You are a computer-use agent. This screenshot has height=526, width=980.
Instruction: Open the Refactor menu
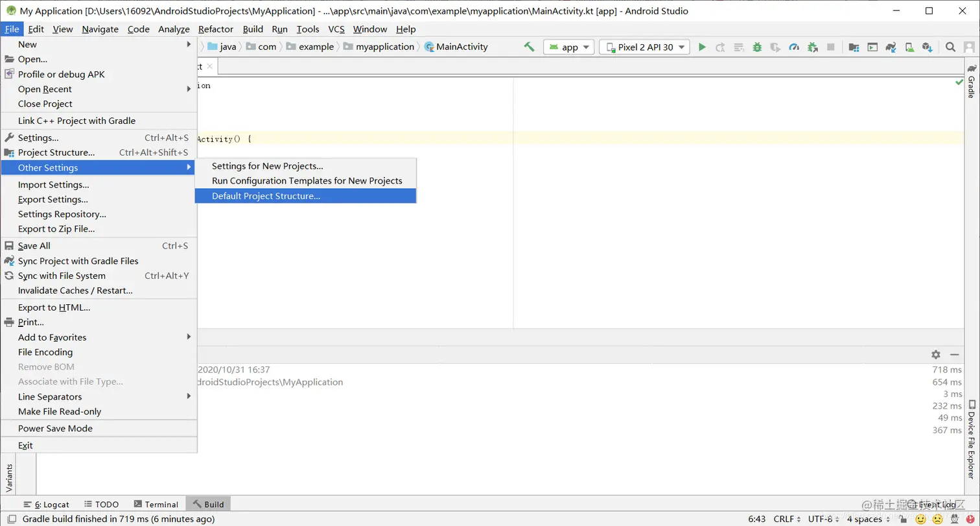click(x=216, y=29)
